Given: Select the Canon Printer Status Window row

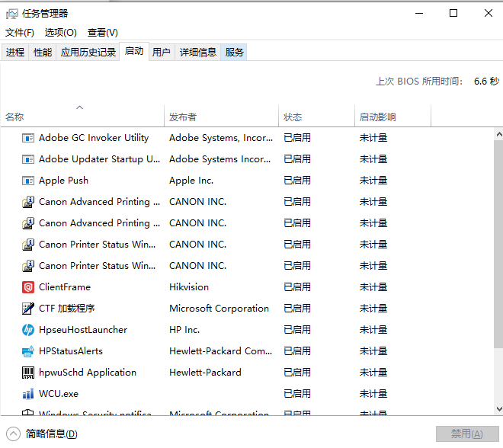Looking at the screenshot, I should pyautogui.click(x=98, y=245).
